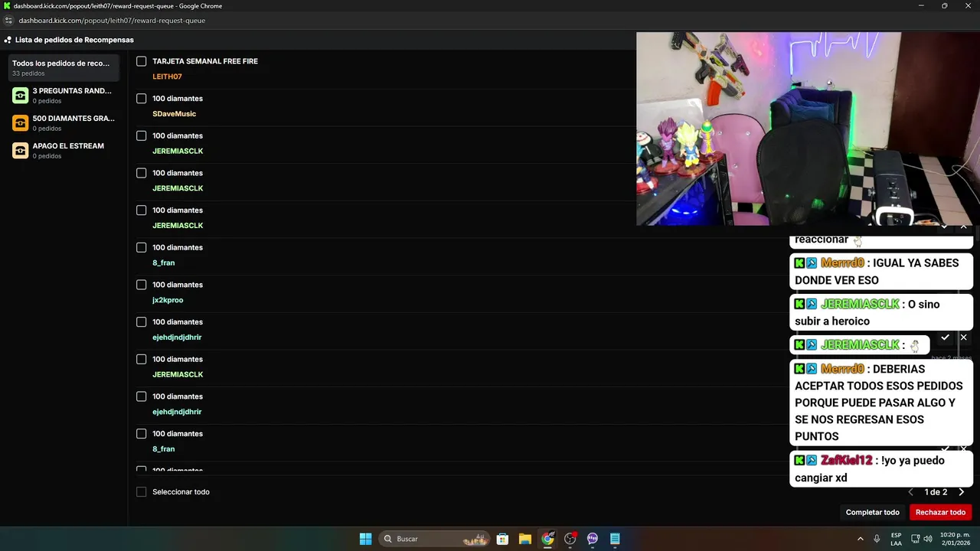View site information icon in address bar
Screen dimensions: 980x551
9,21
